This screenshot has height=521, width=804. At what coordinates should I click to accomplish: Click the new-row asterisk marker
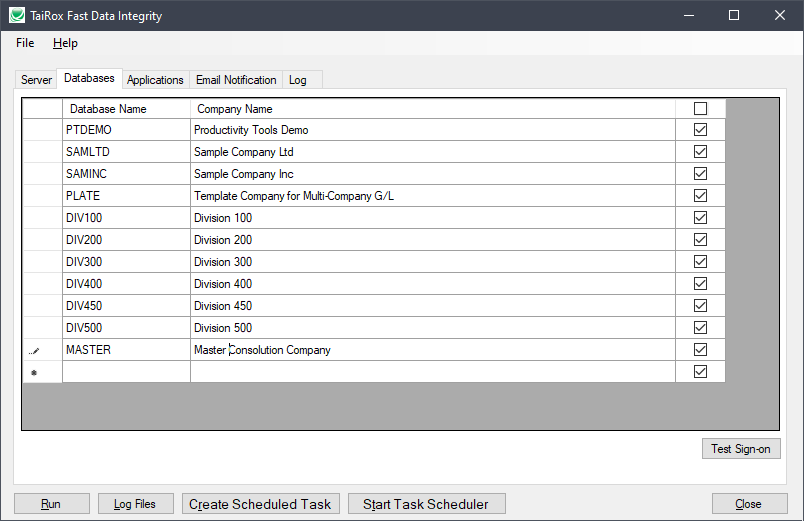(x=34, y=373)
